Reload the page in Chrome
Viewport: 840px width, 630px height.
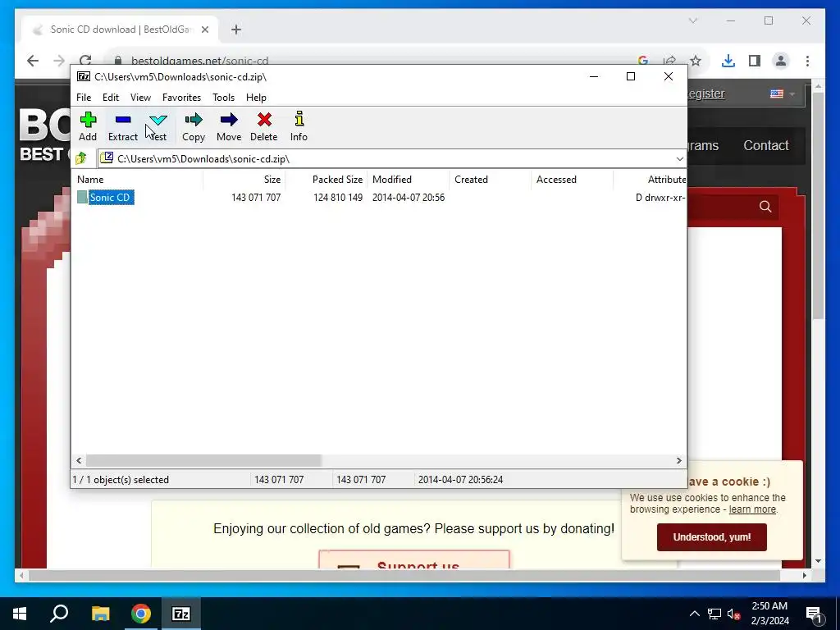(x=85, y=60)
